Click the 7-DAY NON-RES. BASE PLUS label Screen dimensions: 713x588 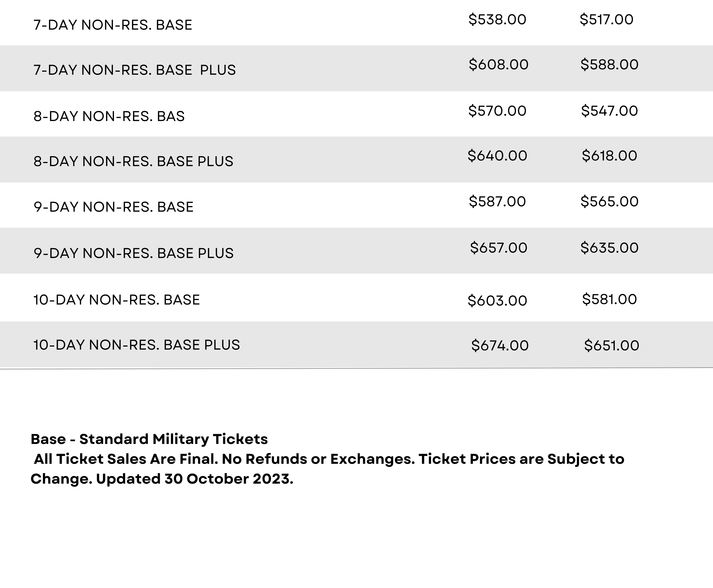click(135, 70)
